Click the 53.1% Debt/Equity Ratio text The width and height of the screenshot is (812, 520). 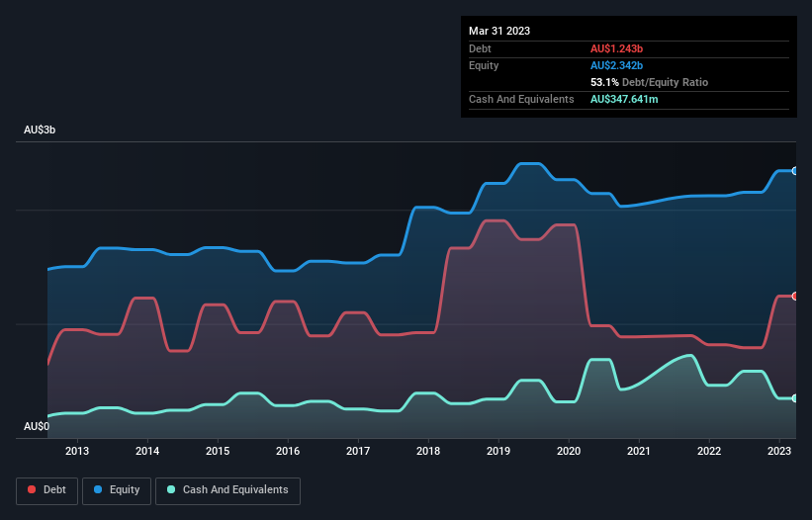tap(649, 82)
